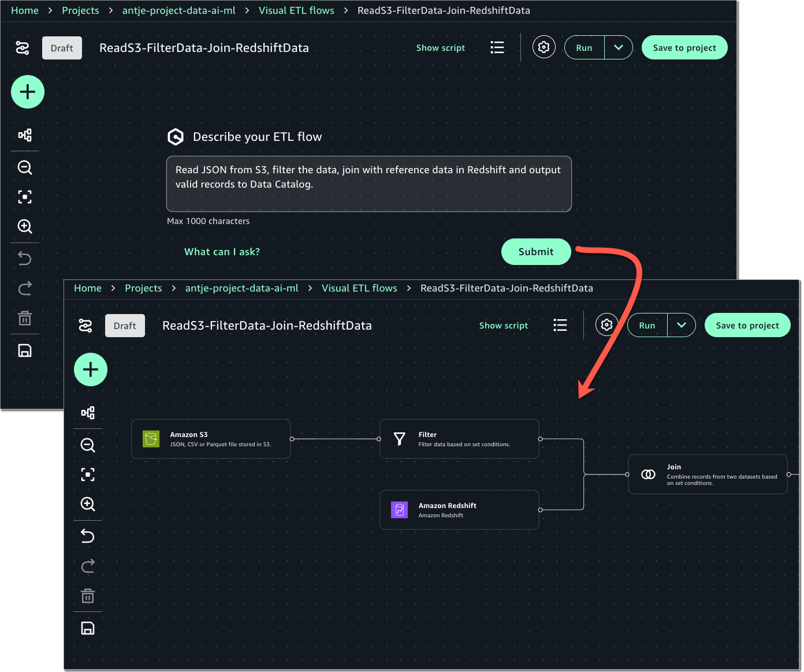This screenshot has height=672, width=804.
Task: Click the Draft status badge in the back window
Action: click(62, 48)
